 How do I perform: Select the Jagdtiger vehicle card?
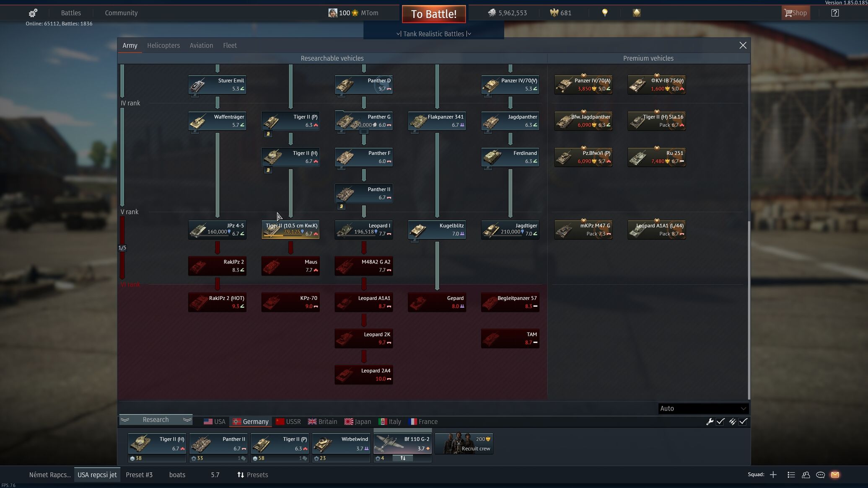(510, 230)
